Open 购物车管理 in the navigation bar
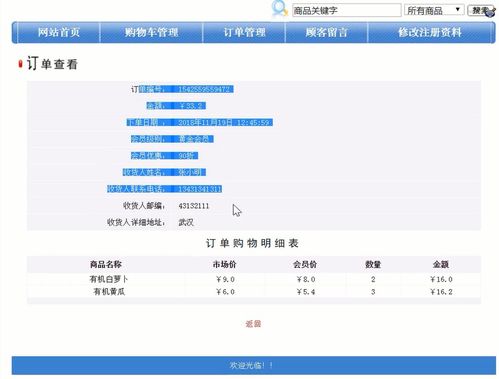Image resolution: width=499 pixels, height=379 pixels. coord(151,32)
